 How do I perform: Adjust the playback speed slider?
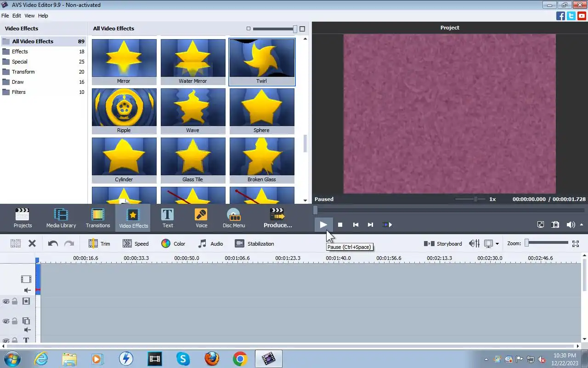pyautogui.click(x=475, y=199)
